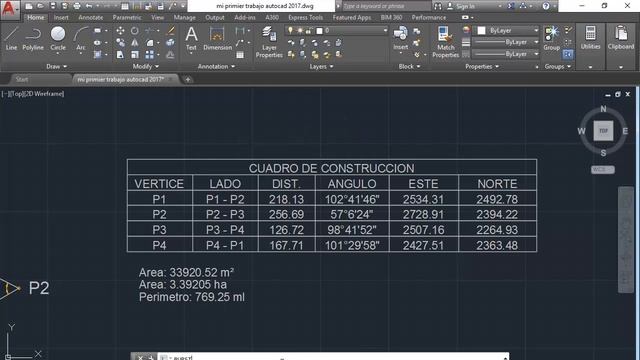Toggle the layer lock icon

309,31
